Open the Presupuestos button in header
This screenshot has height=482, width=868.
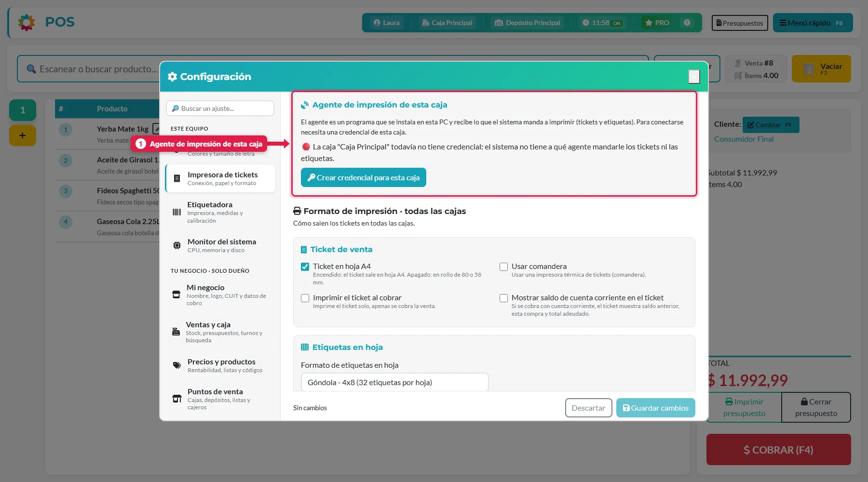click(740, 23)
